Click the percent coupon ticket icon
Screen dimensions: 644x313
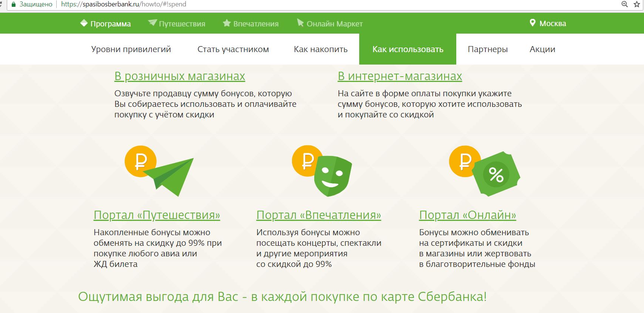pos(496,174)
